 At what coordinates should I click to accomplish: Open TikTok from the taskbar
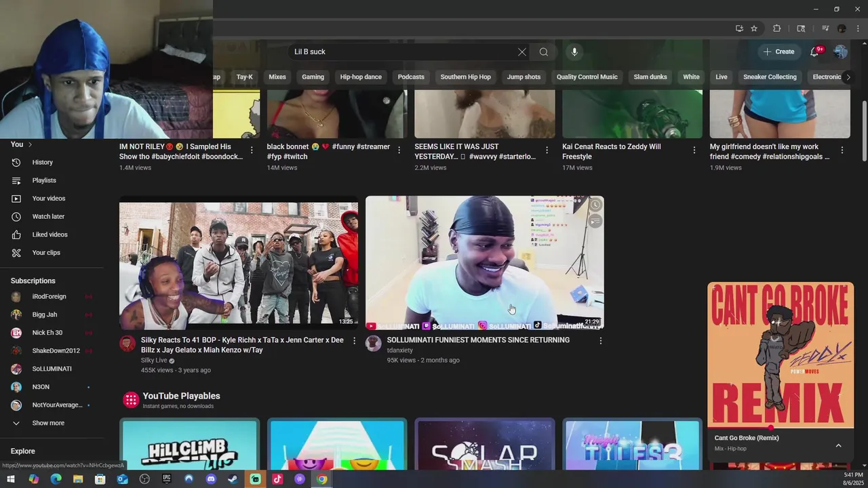277,479
